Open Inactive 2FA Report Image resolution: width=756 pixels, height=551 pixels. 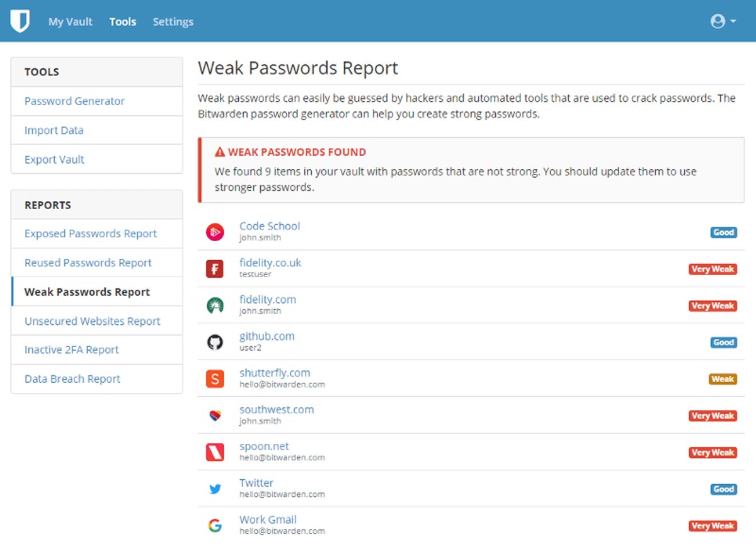point(72,350)
